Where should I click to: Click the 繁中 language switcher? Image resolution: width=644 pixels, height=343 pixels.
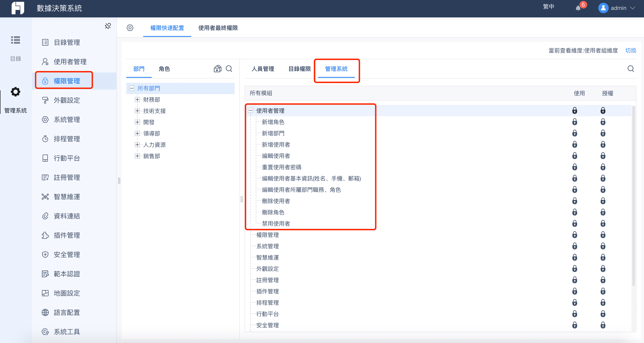tap(549, 7)
